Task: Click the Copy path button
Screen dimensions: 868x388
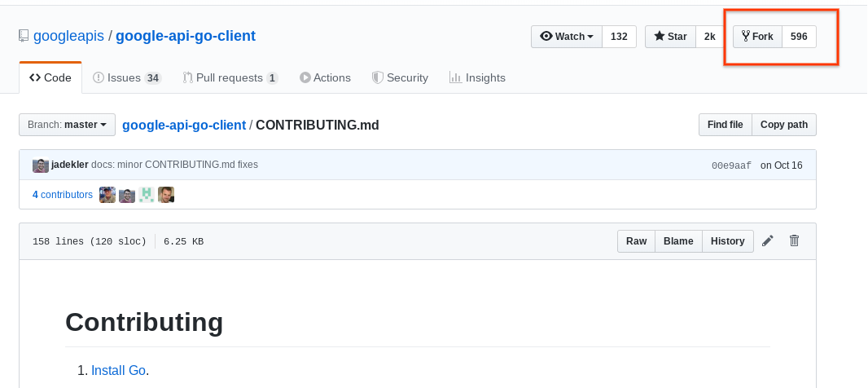Action: 783,125
